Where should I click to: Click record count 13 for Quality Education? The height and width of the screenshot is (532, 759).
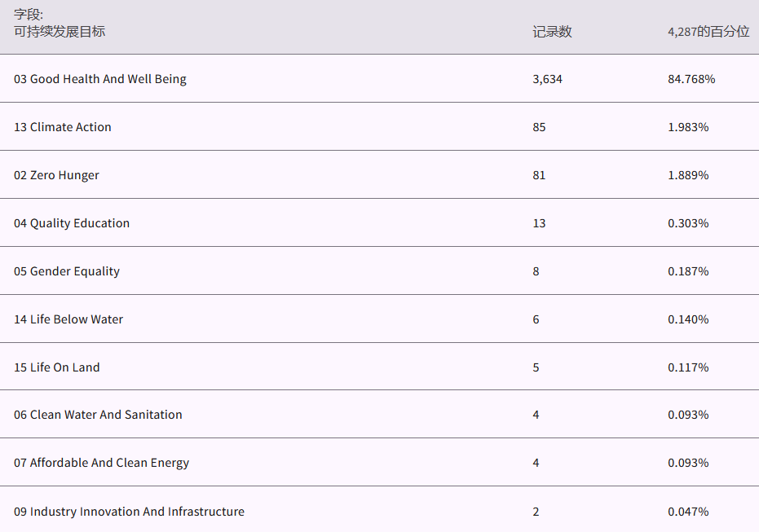[x=539, y=223]
